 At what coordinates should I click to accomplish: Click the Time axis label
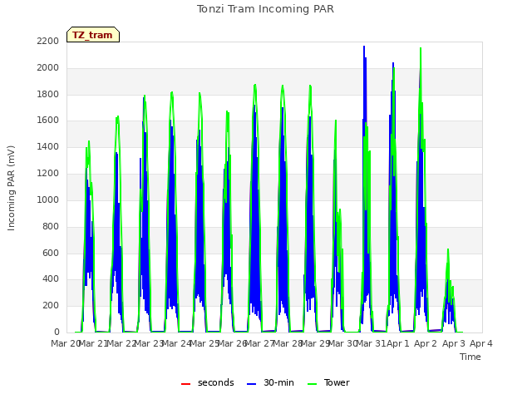point(470,357)
